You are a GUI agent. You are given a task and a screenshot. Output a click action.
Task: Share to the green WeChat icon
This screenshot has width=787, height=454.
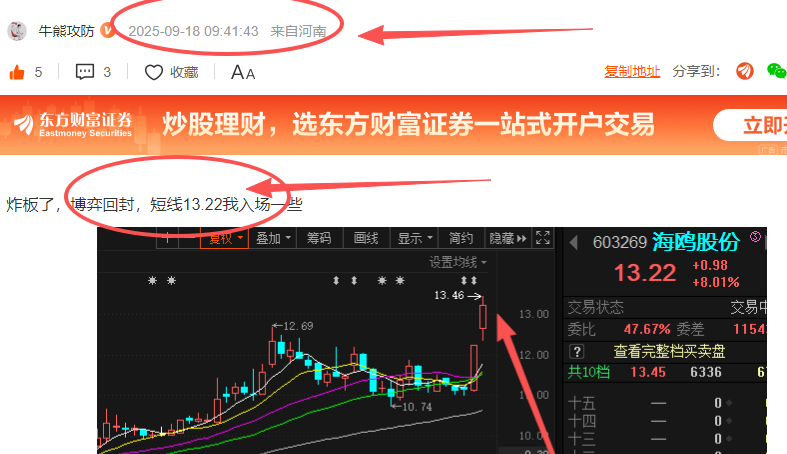pos(776,71)
